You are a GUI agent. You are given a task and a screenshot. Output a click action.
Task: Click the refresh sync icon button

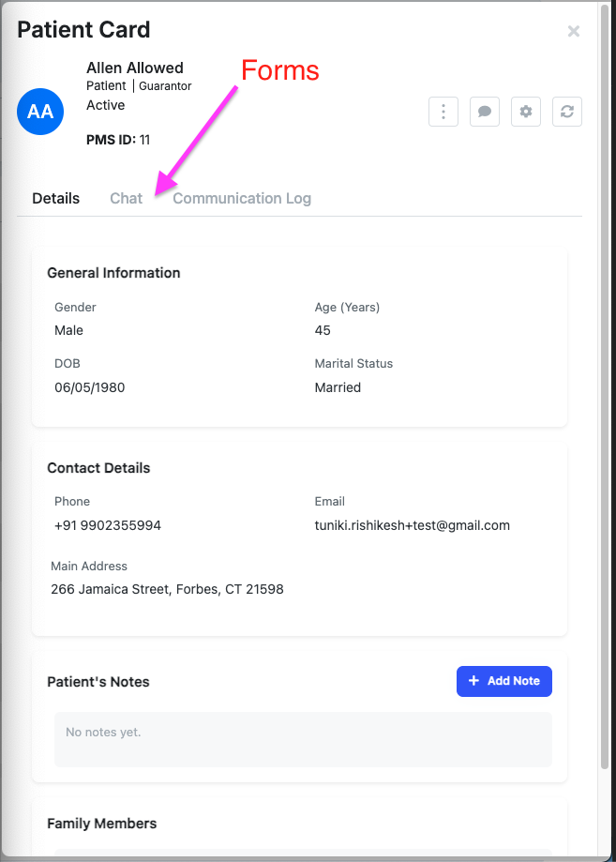[567, 112]
